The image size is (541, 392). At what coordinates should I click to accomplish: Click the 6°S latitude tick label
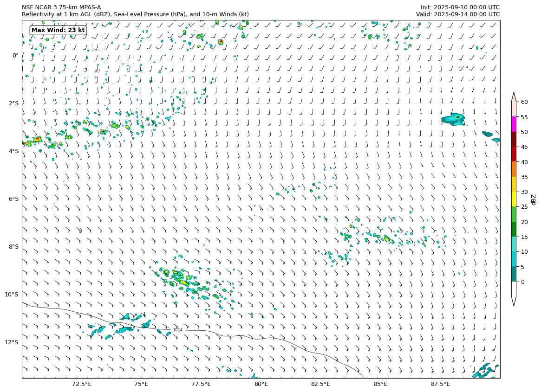(x=13, y=199)
